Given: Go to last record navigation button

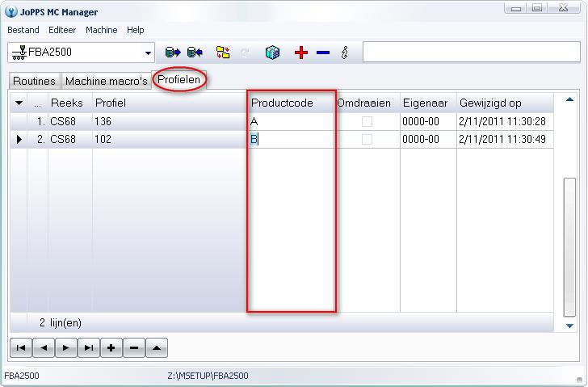Looking at the screenshot, I should pyautogui.click(x=89, y=348).
